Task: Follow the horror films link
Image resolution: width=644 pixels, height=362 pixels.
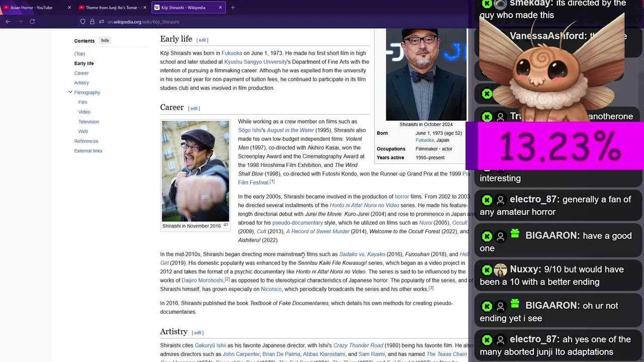Action: tap(401, 197)
